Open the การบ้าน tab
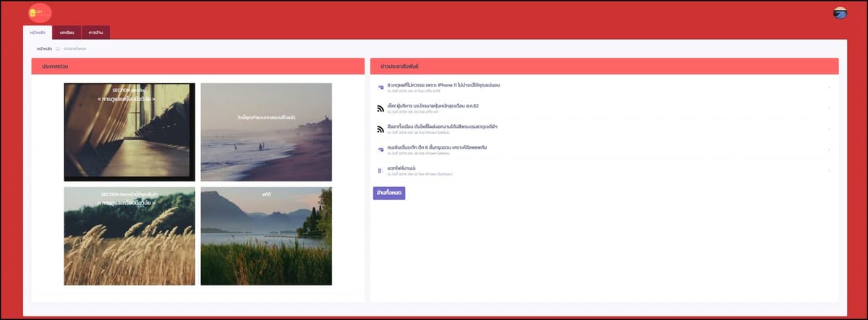This screenshot has width=868, height=320. pos(95,33)
